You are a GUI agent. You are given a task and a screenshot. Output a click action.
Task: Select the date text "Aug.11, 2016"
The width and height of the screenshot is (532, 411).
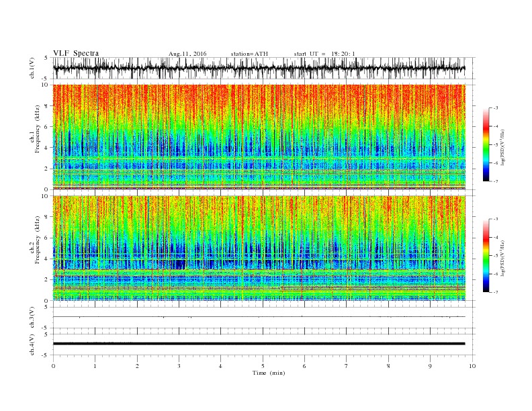click(187, 54)
